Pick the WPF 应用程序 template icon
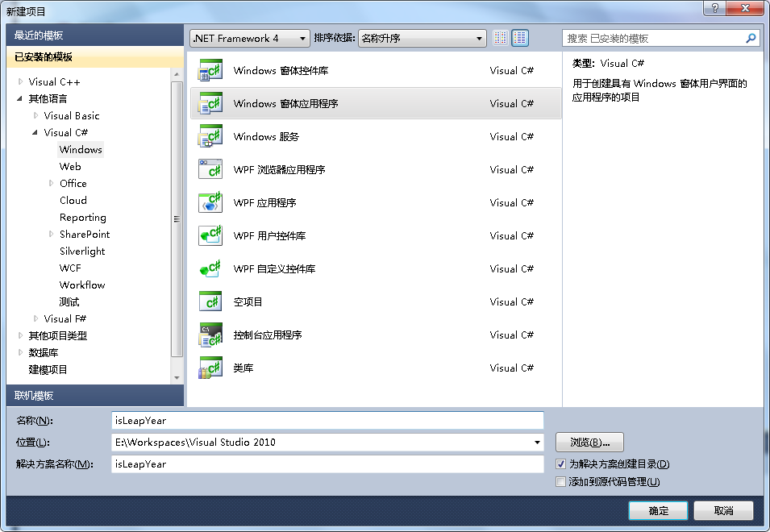This screenshot has width=770, height=532. pyautogui.click(x=210, y=202)
